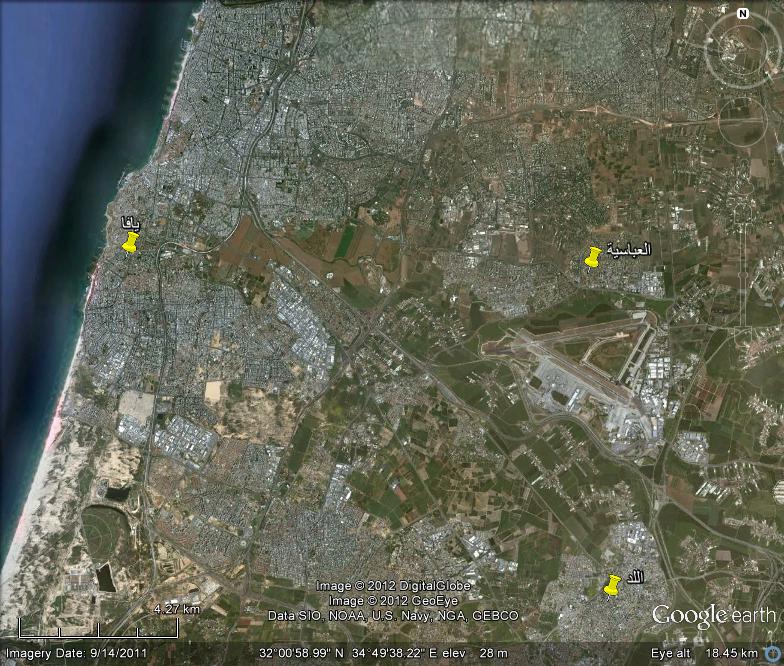Image resolution: width=784 pixels, height=666 pixels.
Task: Open the yellow pushpin at اللد
Action: tap(611, 585)
